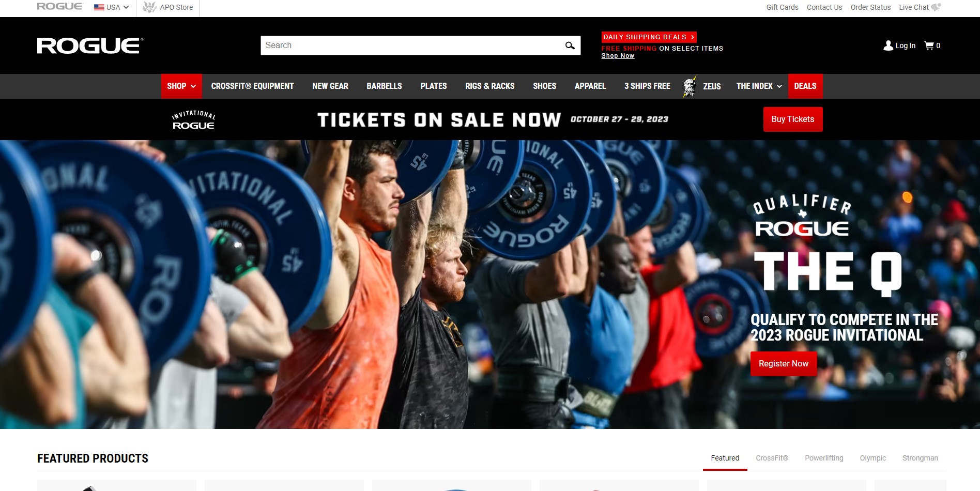The image size is (980, 491).
Task: Click the Log In user icon
Action: tap(888, 45)
